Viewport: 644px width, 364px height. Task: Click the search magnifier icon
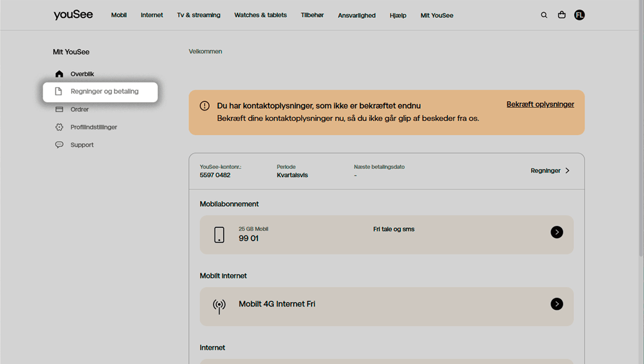point(544,15)
